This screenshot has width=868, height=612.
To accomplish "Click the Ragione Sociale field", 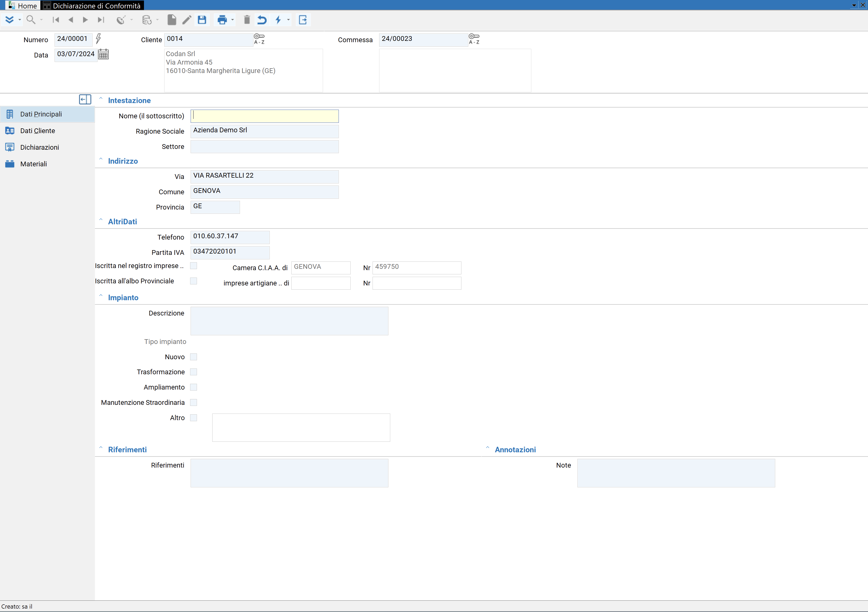I will (265, 131).
